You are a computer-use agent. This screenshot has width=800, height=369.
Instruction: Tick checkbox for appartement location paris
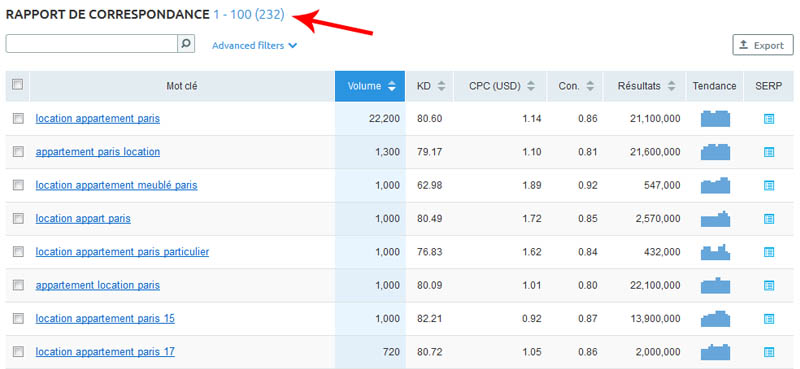click(18, 285)
